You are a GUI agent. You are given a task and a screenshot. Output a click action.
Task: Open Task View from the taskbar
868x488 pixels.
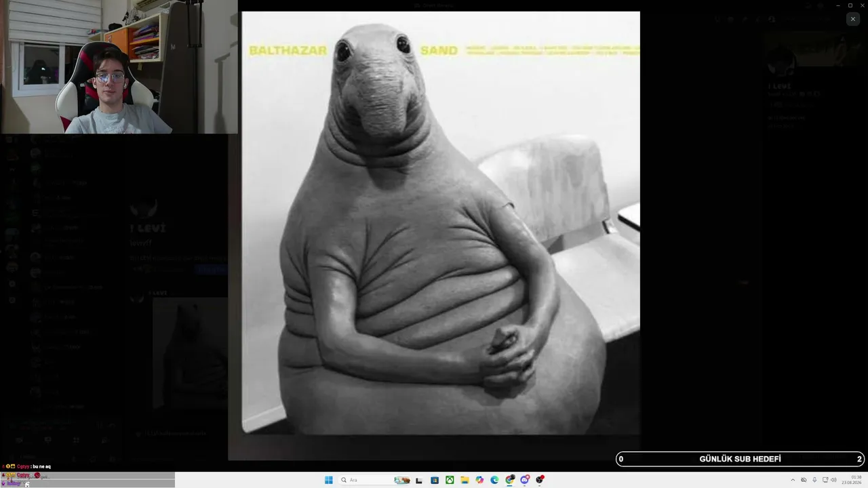pyautogui.click(x=420, y=480)
